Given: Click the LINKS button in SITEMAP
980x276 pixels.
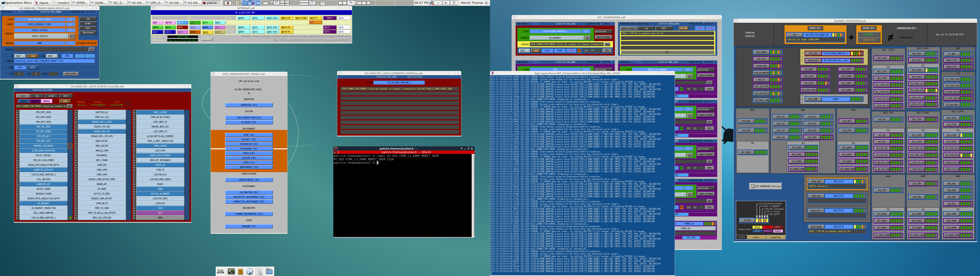Looking at the screenshot, I should tap(207, 39).
